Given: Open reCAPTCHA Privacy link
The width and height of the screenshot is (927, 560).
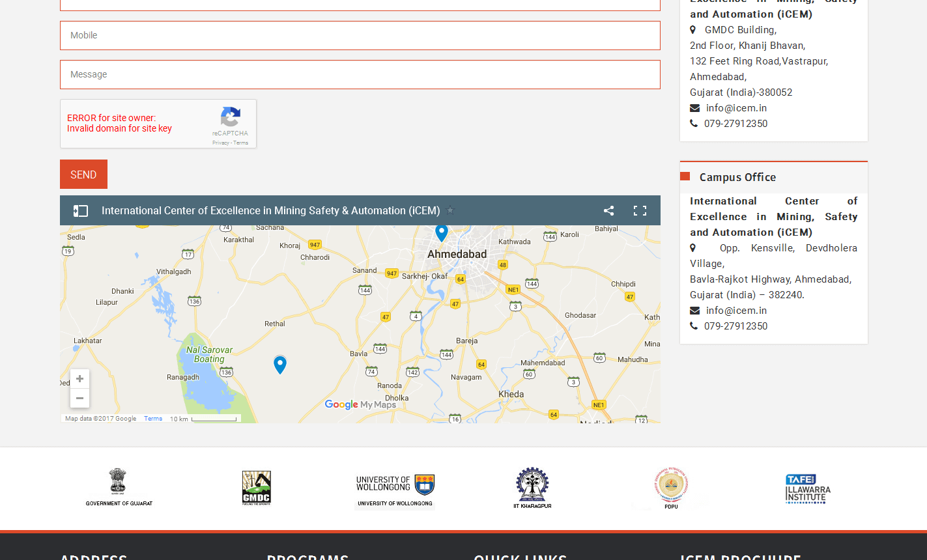Looking at the screenshot, I should click(x=220, y=143).
